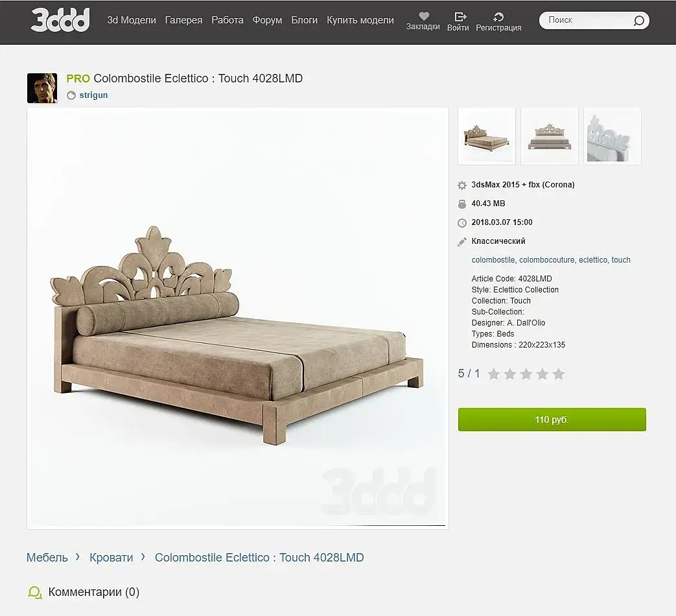Click the Регистрация registration icon
The width and height of the screenshot is (676, 616).
(498, 16)
